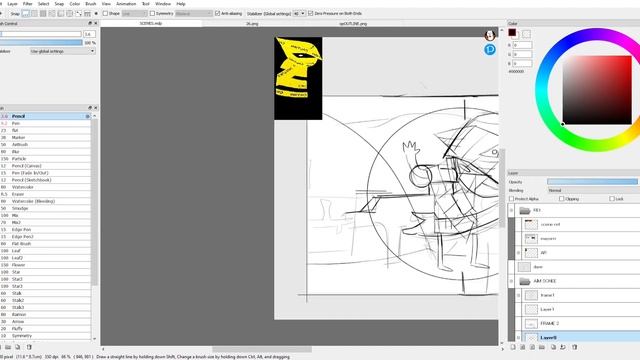
Task: Select the circle snap icon
Action: click(x=69, y=13)
